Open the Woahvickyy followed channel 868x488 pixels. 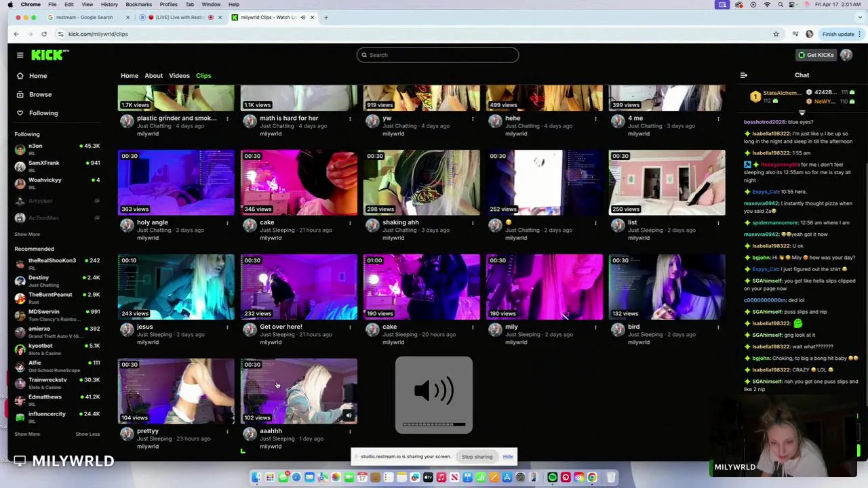pos(57,183)
